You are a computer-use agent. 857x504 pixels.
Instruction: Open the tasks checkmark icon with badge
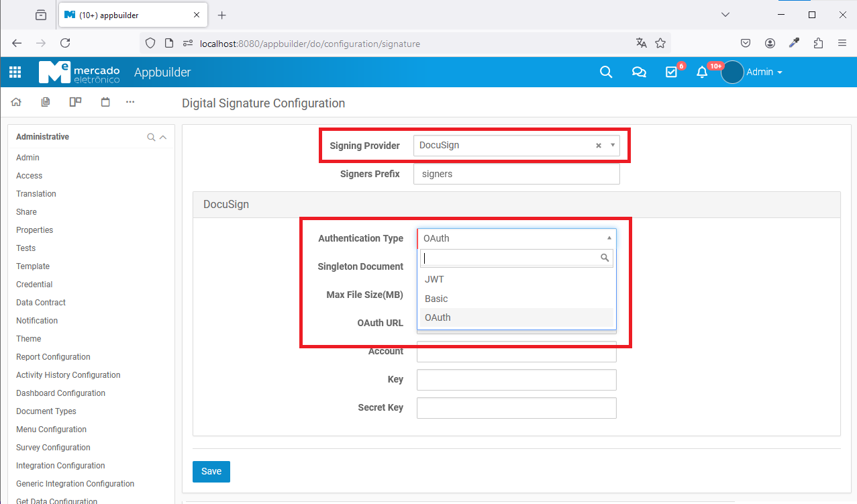(x=671, y=72)
